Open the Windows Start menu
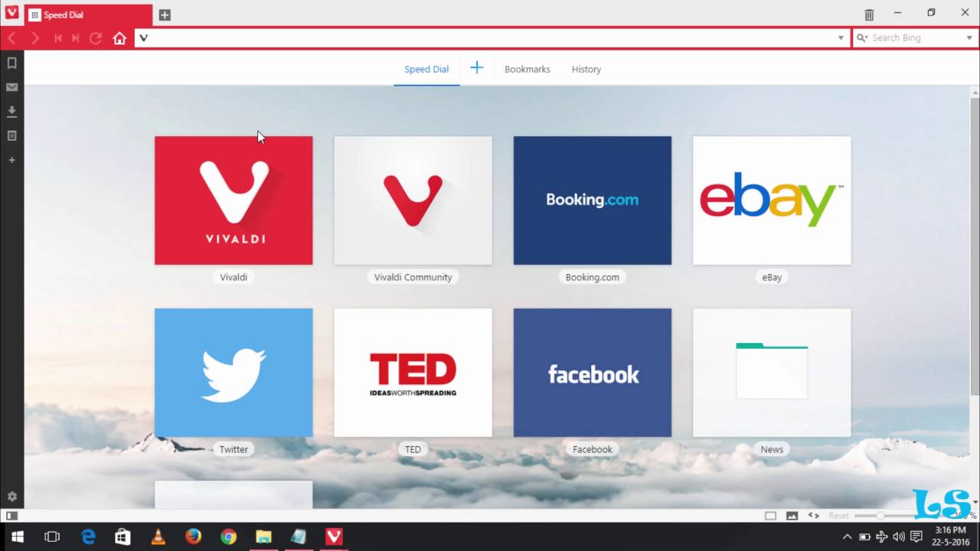The height and width of the screenshot is (551, 980). (x=17, y=536)
